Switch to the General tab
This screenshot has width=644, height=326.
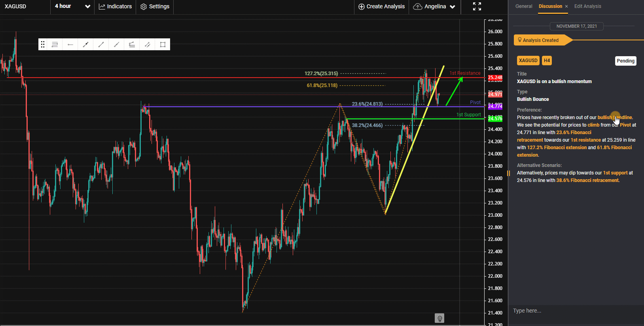(524, 6)
